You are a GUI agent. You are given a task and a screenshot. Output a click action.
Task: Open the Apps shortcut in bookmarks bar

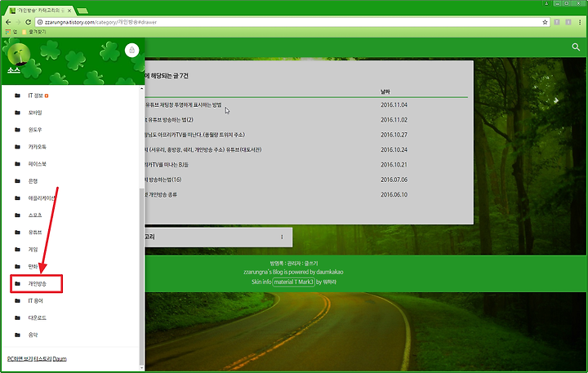tap(11, 32)
